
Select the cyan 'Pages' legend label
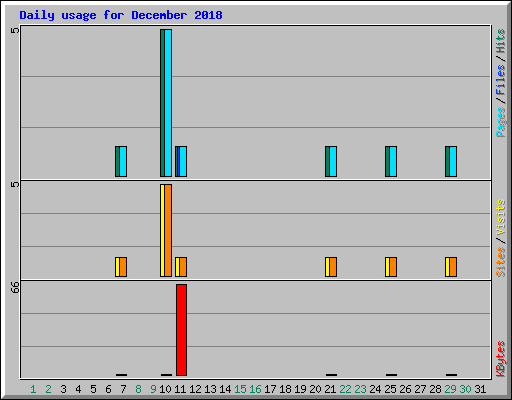click(x=500, y=122)
